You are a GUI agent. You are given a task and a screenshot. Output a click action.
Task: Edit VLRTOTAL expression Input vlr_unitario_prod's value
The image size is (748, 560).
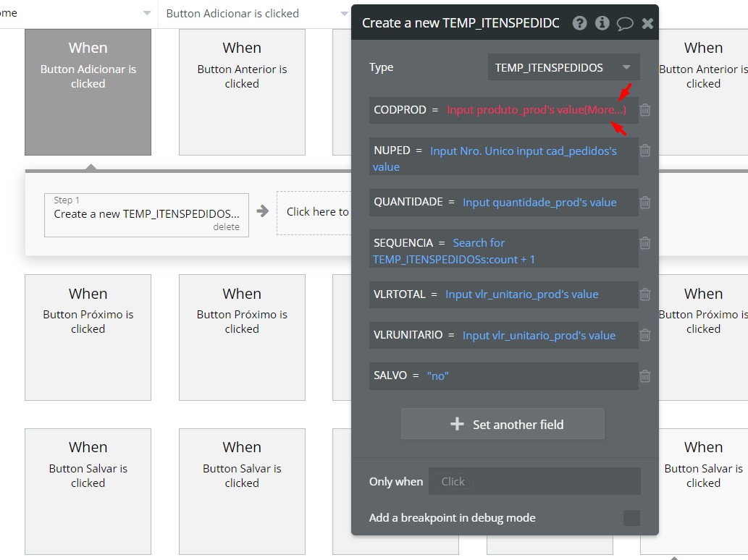pos(521,294)
